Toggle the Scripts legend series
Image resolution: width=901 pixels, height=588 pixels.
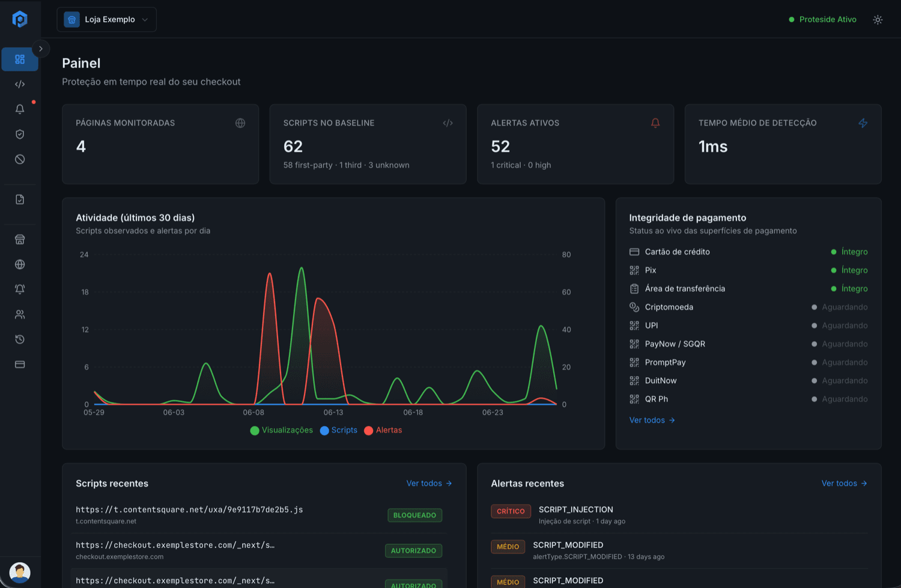[x=339, y=430]
